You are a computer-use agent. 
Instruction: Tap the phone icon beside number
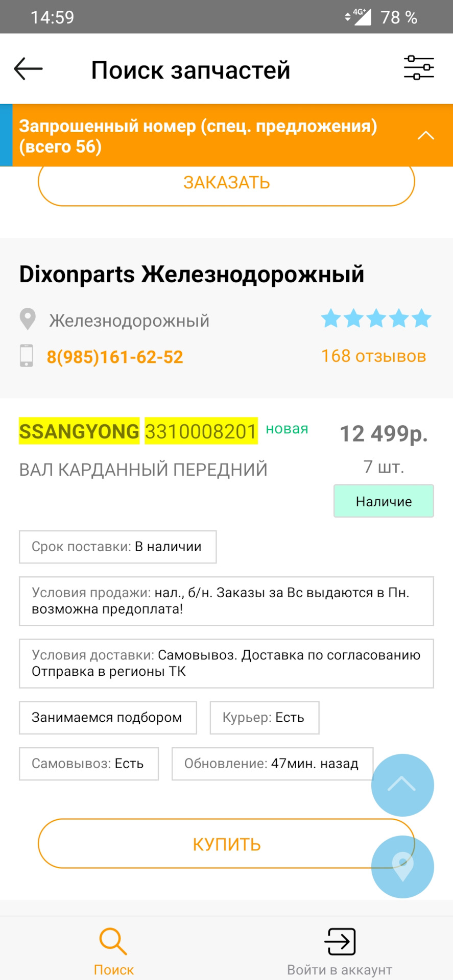[x=27, y=356]
